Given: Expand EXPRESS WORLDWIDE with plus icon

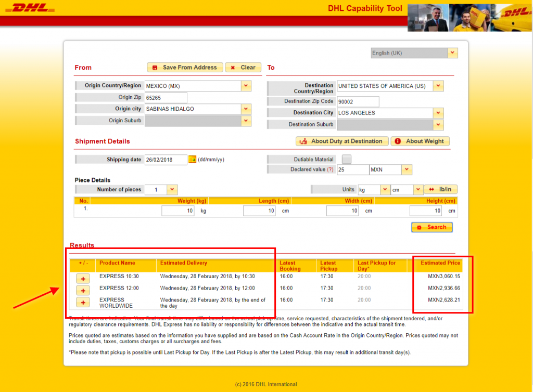Looking at the screenshot, I should [83, 303].
